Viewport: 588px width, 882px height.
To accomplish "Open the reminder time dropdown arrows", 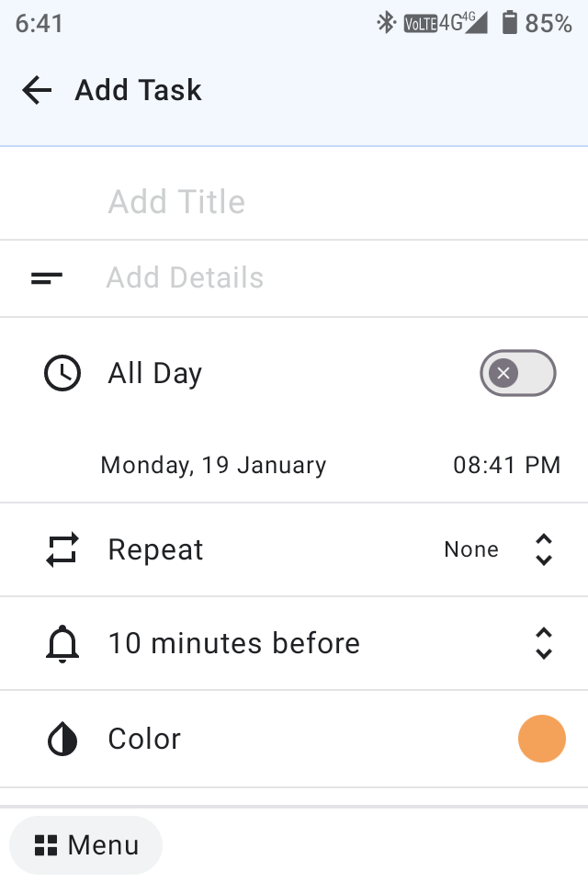I will pos(543,643).
